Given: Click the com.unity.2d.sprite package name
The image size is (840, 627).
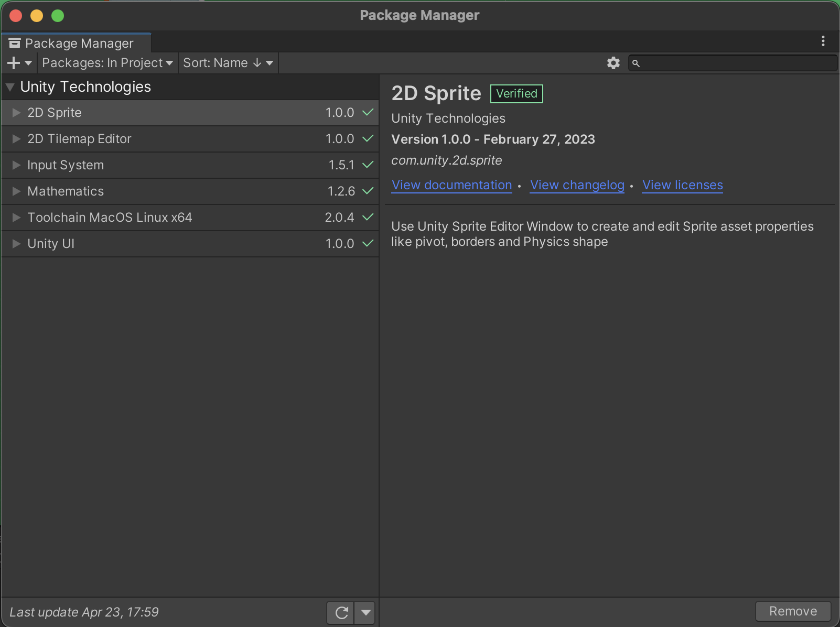Looking at the screenshot, I should point(447,160).
